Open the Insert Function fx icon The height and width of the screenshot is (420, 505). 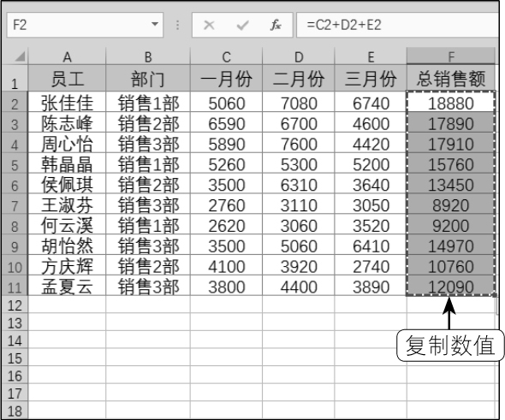[276, 25]
